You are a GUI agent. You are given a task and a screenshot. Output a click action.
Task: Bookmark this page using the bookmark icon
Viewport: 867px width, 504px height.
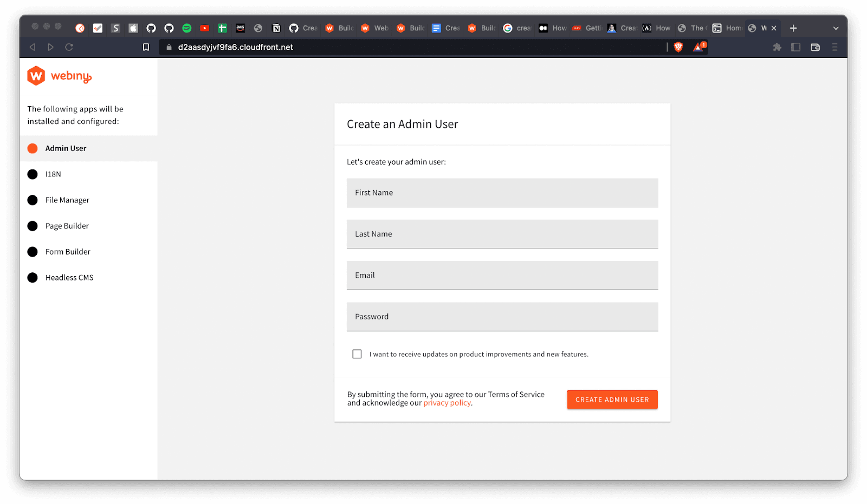[x=146, y=47]
